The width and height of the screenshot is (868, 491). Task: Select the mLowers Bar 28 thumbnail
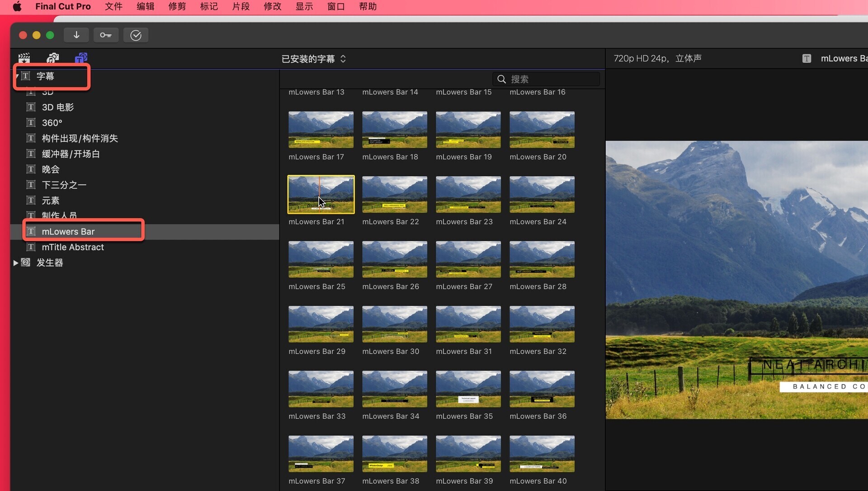[x=542, y=259]
